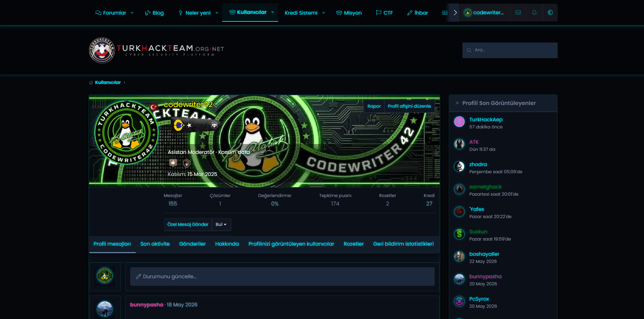Screen dimensions: 644x319
Task: Click the Rapor button on the banner
Action: [x=374, y=106]
